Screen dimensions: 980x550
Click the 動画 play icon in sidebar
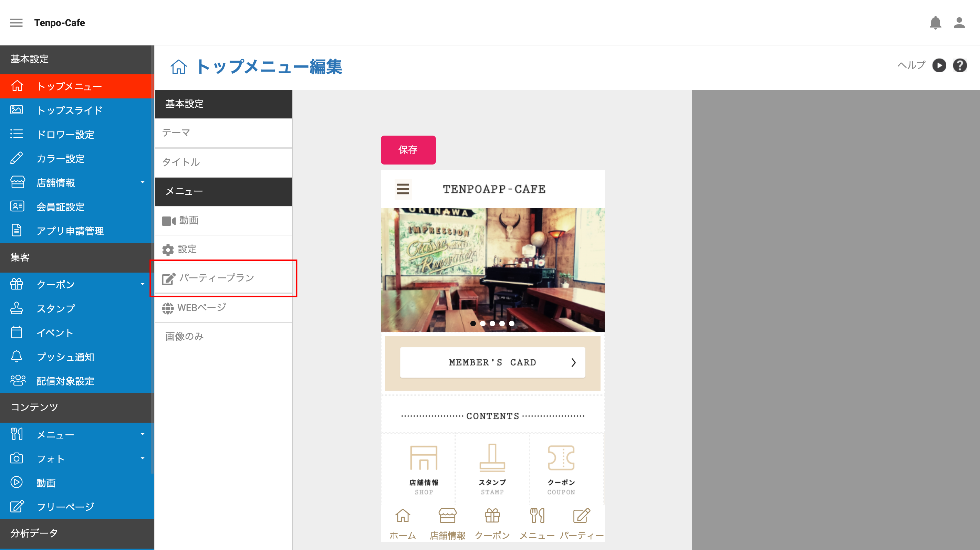click(17, 482)
